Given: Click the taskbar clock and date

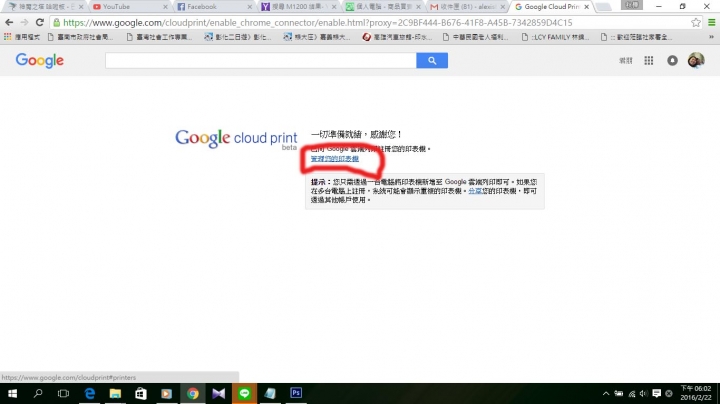Looking at the screenshot, I should pos(696,393).
